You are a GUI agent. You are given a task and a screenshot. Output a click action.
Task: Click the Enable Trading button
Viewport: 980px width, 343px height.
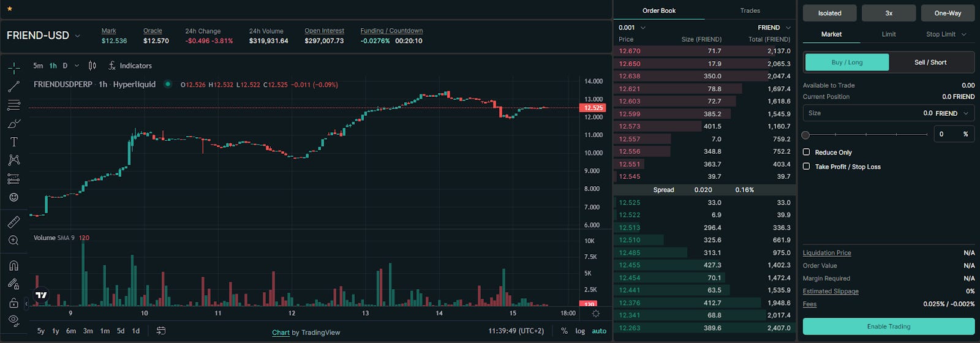coord(889,326)
